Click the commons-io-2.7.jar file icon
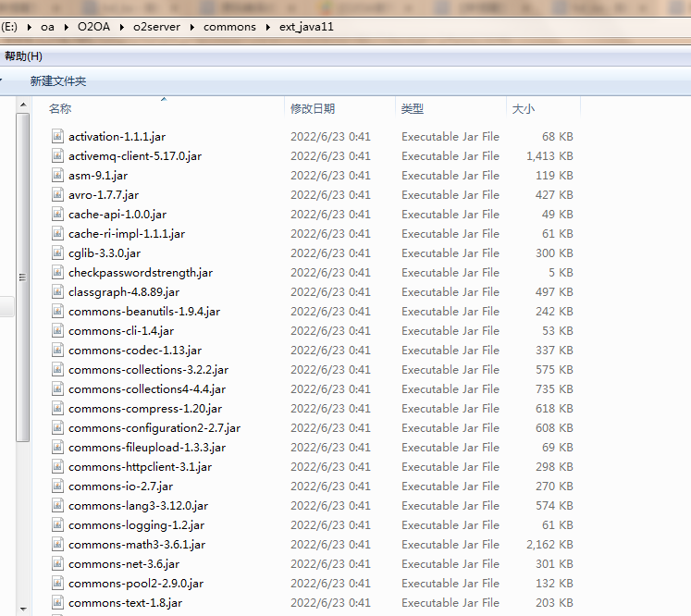Image resolution: width=691 pixels, height=616 pixels. pos(57,486)
